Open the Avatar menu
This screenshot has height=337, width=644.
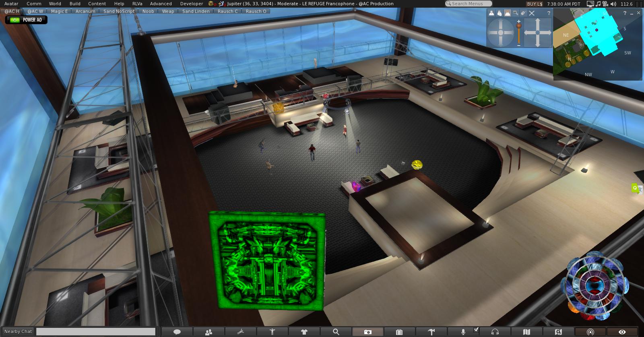11,4
